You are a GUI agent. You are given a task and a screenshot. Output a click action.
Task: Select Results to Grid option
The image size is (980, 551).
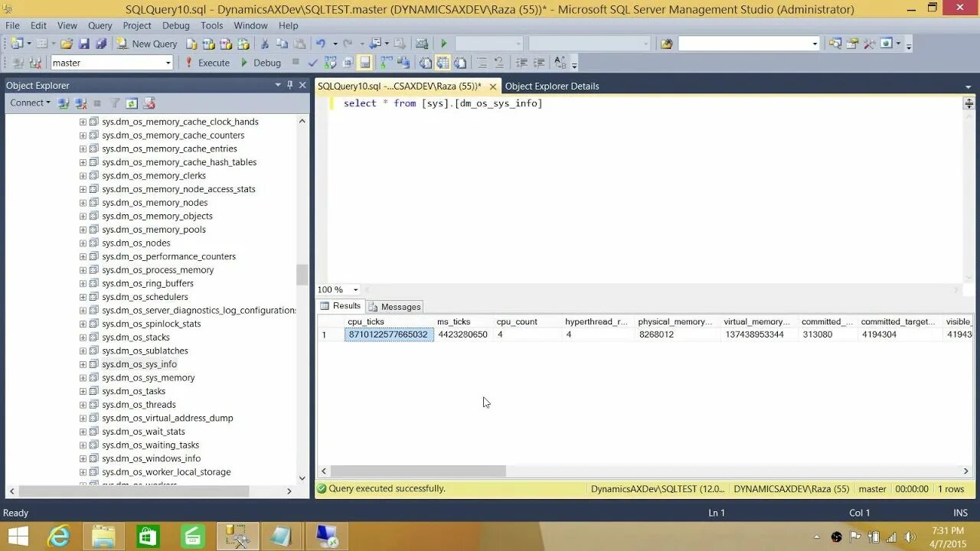click(x=443, y=63)
